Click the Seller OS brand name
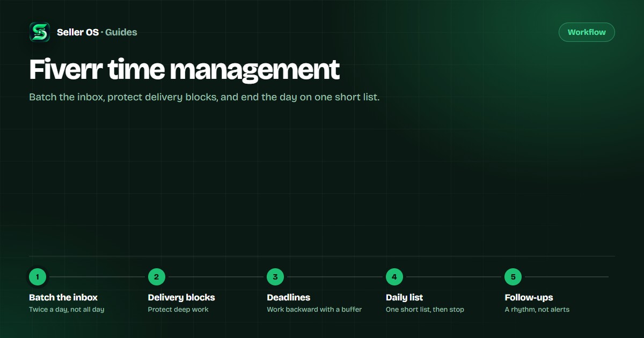This screenshot has width=644, height=338. (x=78, y=32)
